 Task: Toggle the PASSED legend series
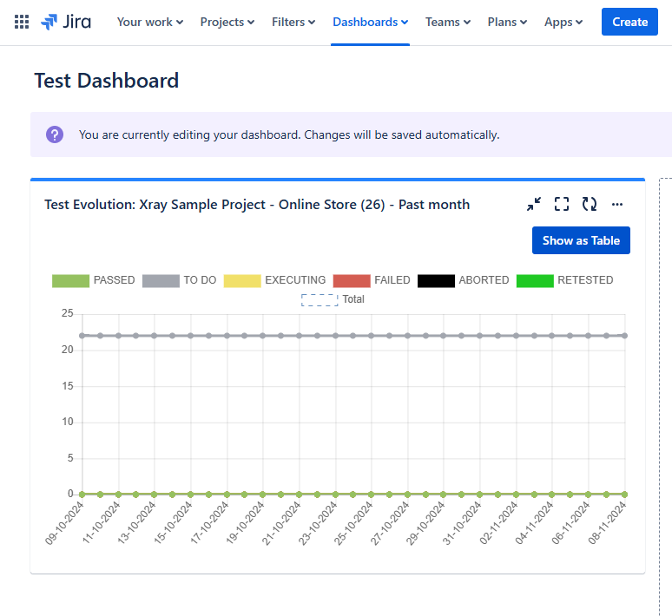click(94, 280)
